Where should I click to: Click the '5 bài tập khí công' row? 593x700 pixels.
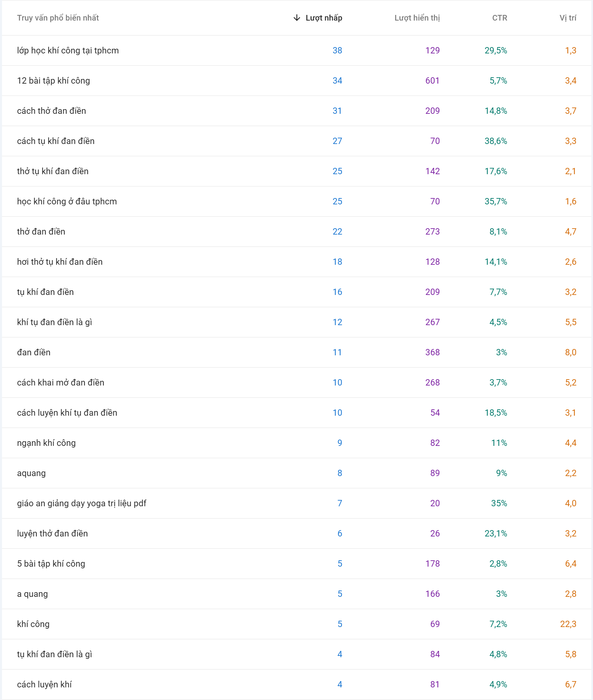(51, 564)
